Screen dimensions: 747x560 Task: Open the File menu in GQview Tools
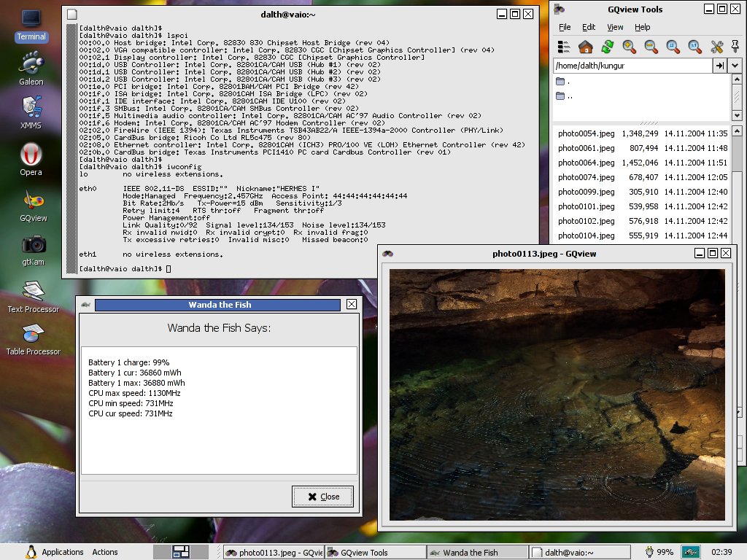(x=565, y=27)
